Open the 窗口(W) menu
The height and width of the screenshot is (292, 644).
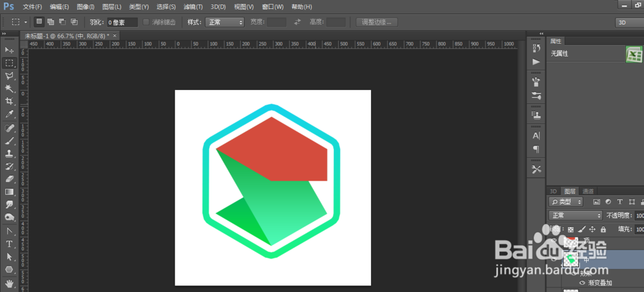click(x=272, y=7)
